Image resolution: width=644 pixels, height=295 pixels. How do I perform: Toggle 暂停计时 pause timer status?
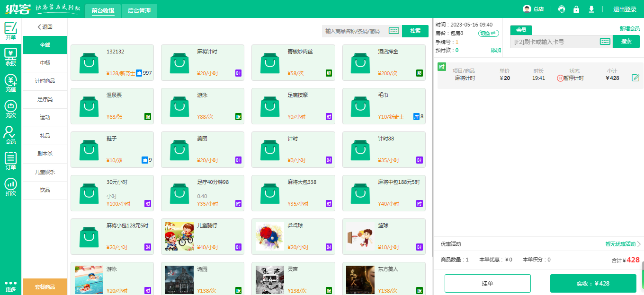click(570, 78)
